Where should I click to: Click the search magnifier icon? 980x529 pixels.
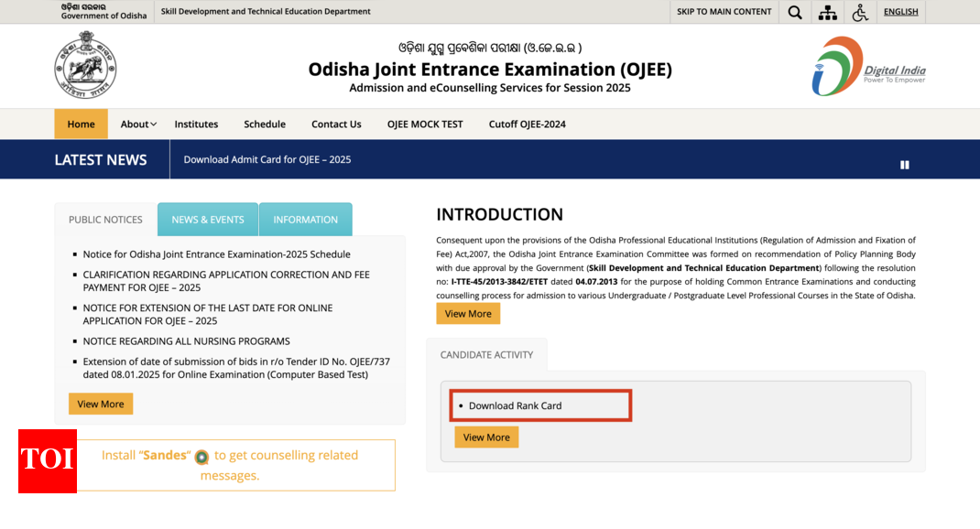coord(794,12)
